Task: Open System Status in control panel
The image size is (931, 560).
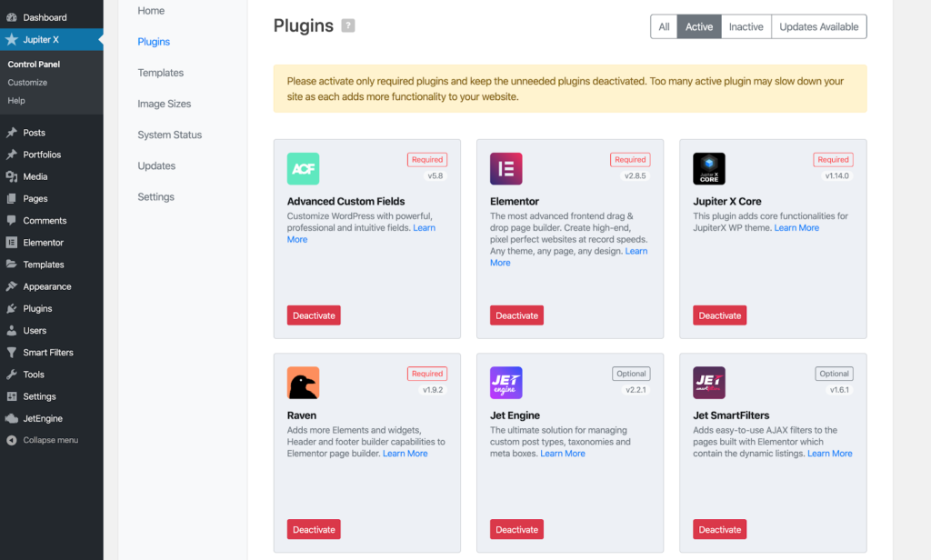Action: pyautogui.click(x=169, y=135)
